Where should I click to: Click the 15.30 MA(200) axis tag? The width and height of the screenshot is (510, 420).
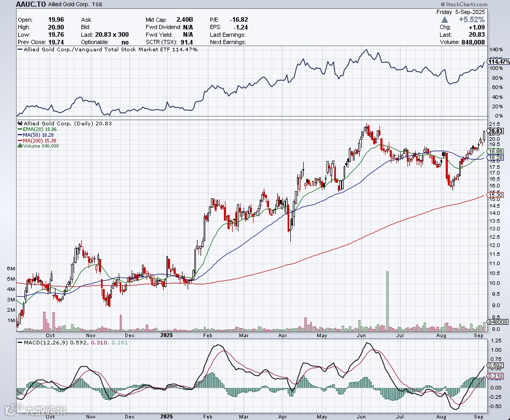pos(495,195)
